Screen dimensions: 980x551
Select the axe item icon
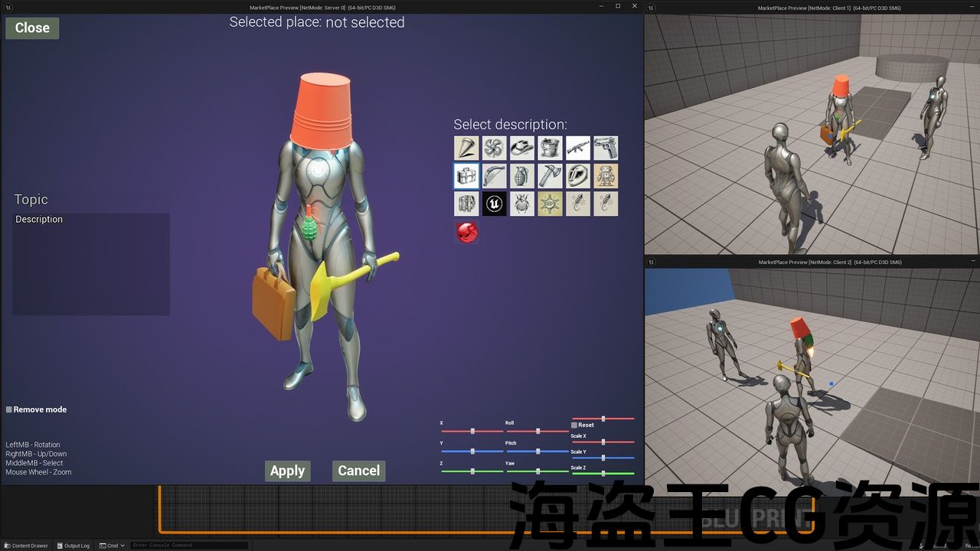coord(550,176)
